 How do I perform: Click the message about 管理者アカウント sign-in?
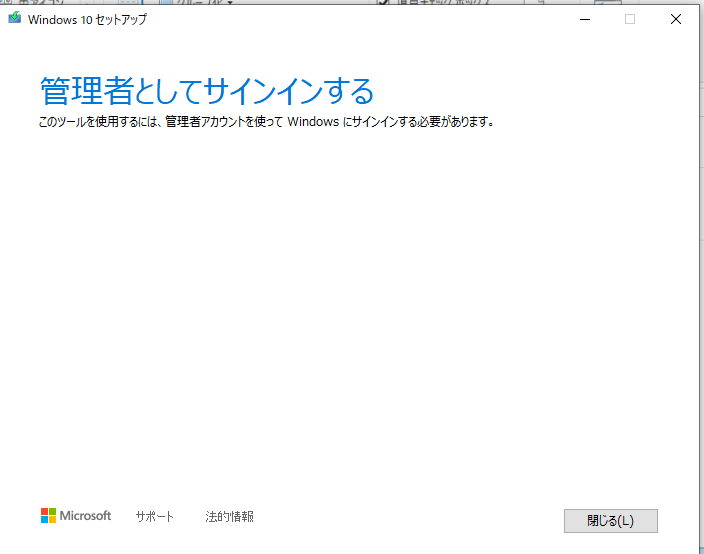point(266,122)
